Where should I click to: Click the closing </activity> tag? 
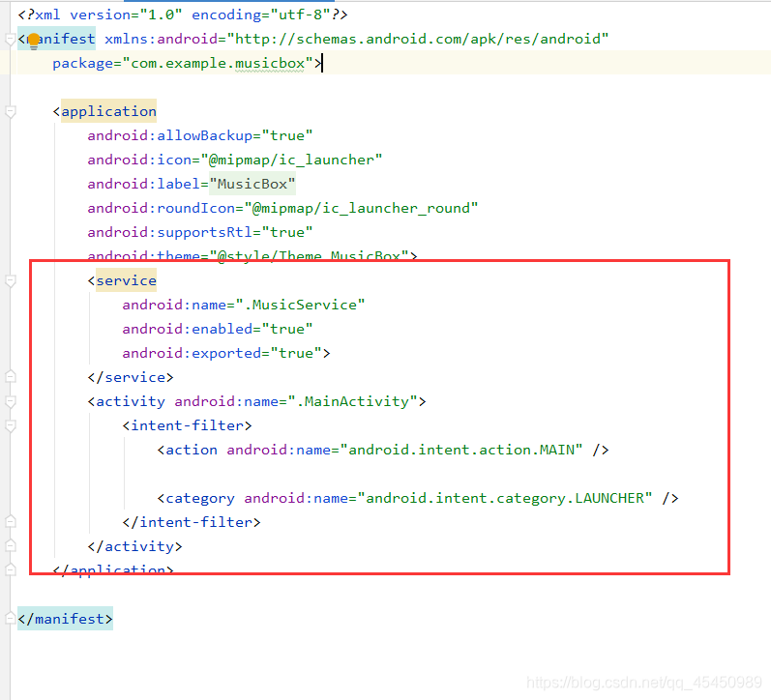point(134,546)
